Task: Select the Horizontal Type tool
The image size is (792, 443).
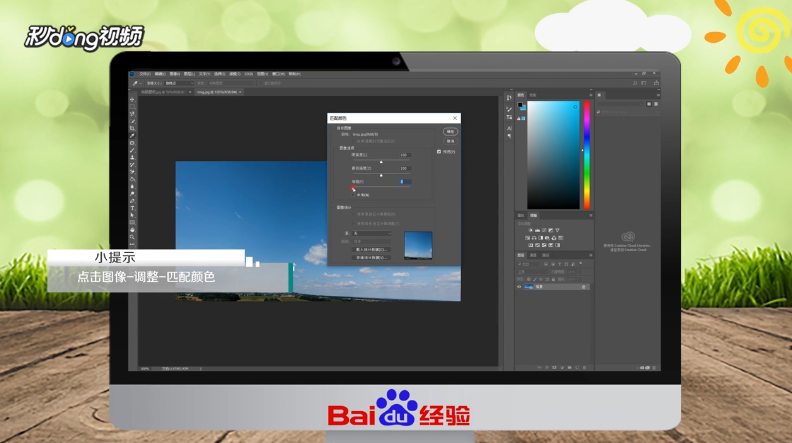Action: [x=132, y=208]
